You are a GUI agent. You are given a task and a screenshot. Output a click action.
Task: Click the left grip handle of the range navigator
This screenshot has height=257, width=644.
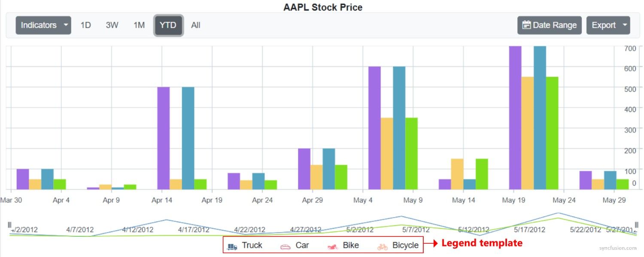9,224
